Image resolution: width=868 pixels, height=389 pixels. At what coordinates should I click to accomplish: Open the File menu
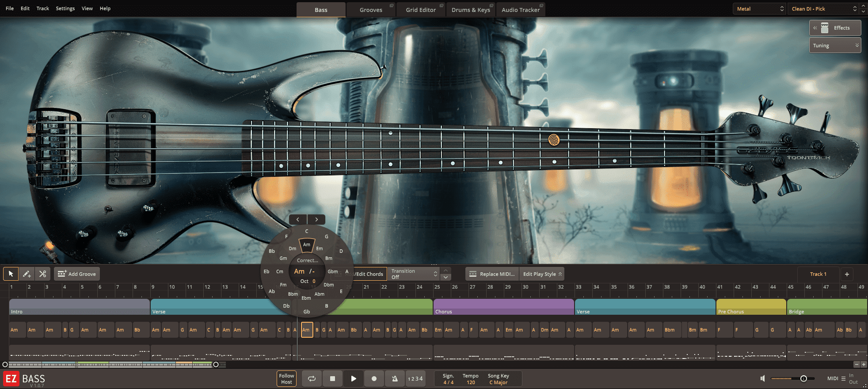pyautogui.click(x=10, y=8)
